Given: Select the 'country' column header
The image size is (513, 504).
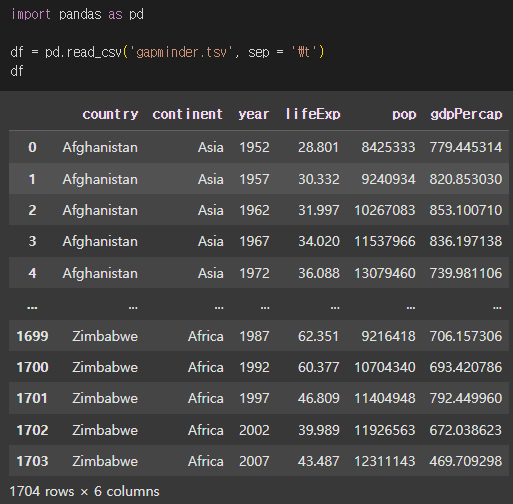Looking at the screenshot, I should [x=110, y=114].
